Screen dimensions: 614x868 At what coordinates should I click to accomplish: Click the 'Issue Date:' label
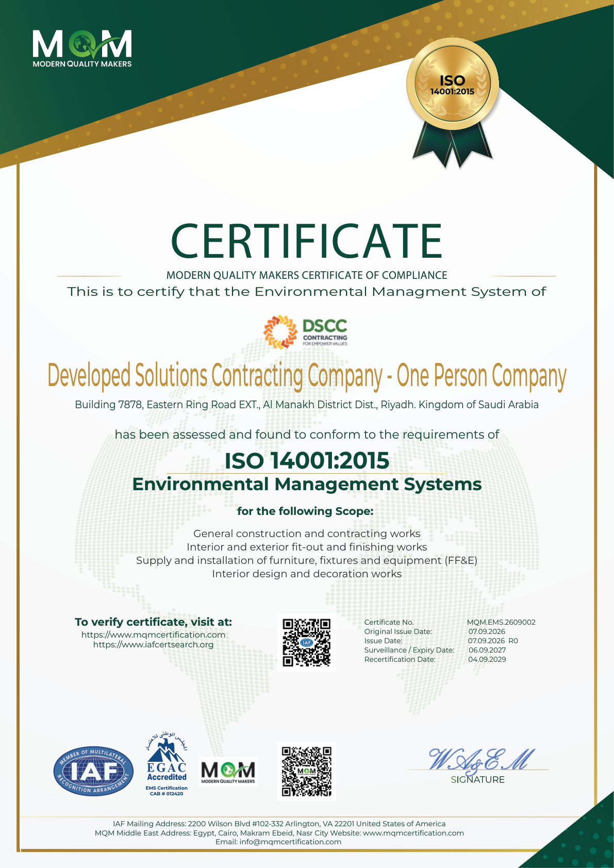383,641
